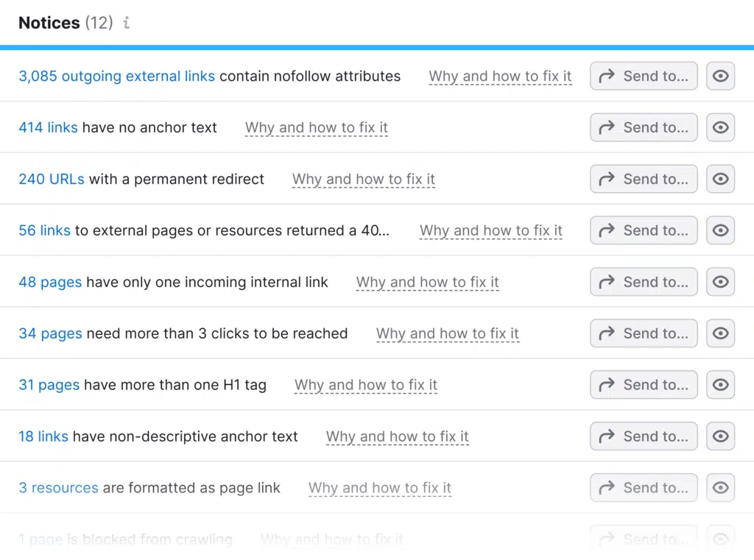Open the 18 links report
Image resolution: width=754 pixels, height=560 pixels.
pyautogui.click(x=43, y=436)
